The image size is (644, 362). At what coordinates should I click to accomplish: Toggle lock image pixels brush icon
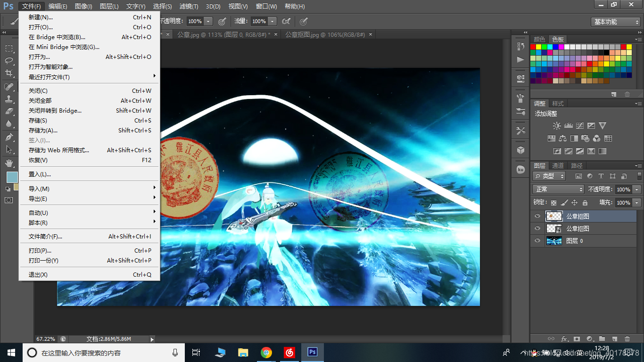tap(564, 203)
